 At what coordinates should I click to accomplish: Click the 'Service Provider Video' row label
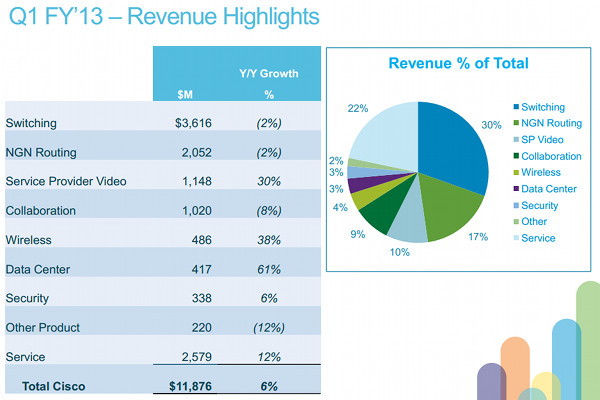coord(66,181)
